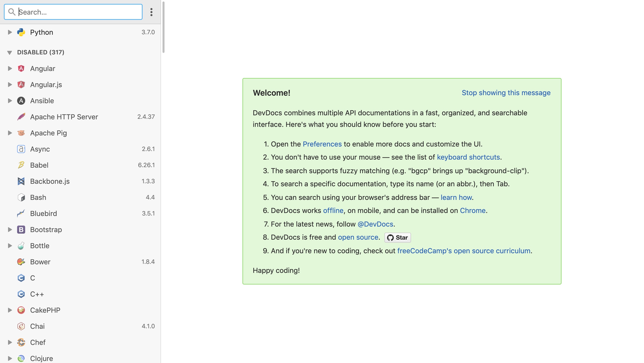Expand the Python docs tree
Image resolution: width=644 pixels, height=363 pixels.
point(10,32)
